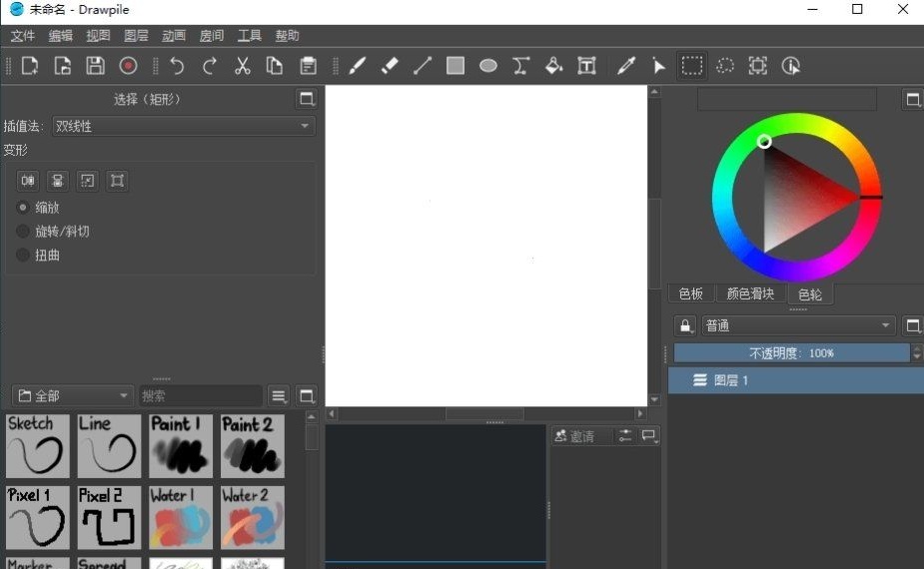The image size is (924, 569).
Task: Select the bezier curve tool
Action: [520, 65]
